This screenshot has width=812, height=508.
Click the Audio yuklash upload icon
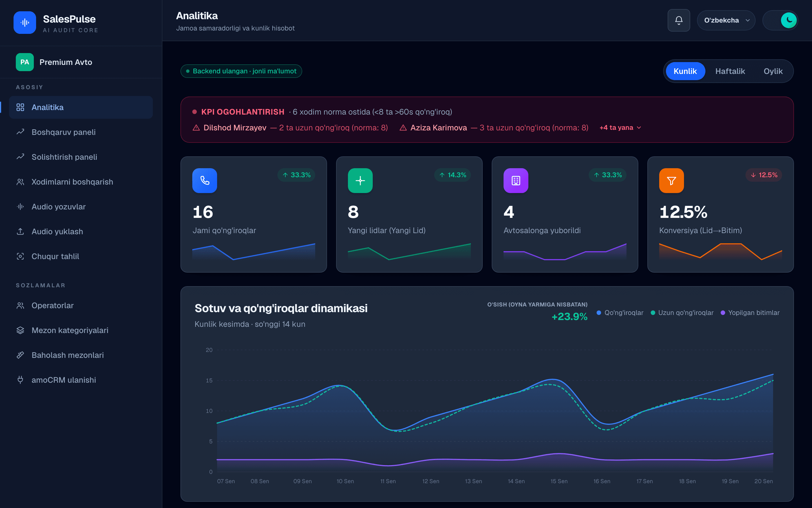tap(20, 231)
